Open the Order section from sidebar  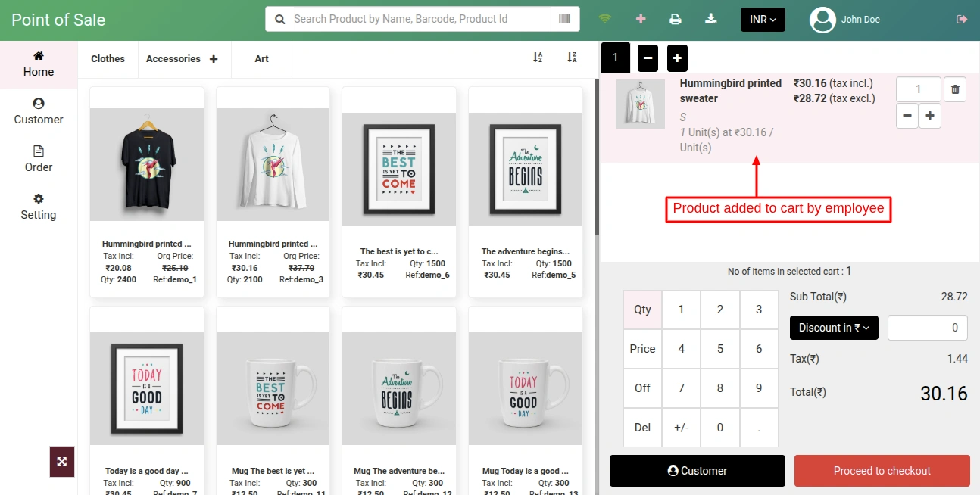click(38, 160)
